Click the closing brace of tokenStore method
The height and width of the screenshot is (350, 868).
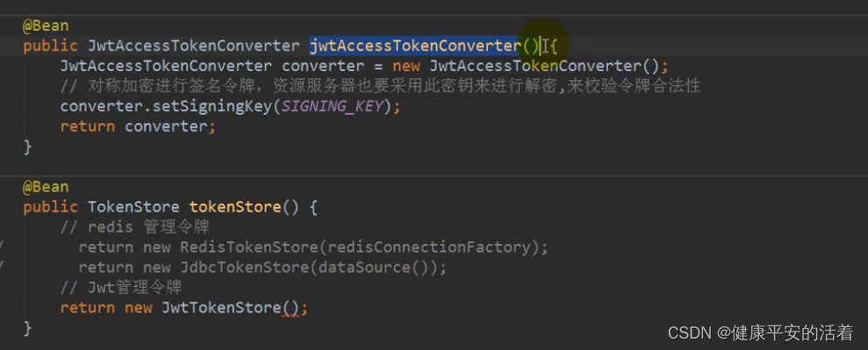(27, 328)
